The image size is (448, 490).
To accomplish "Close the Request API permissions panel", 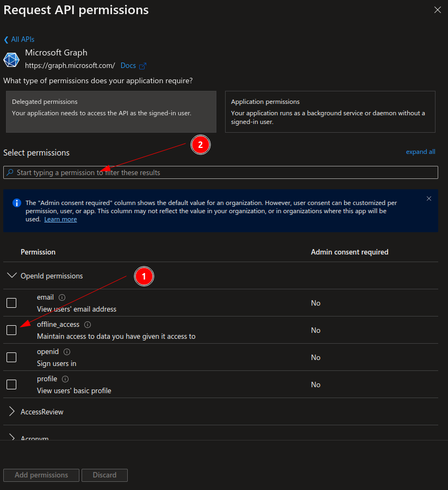I will tap(438, 10).
